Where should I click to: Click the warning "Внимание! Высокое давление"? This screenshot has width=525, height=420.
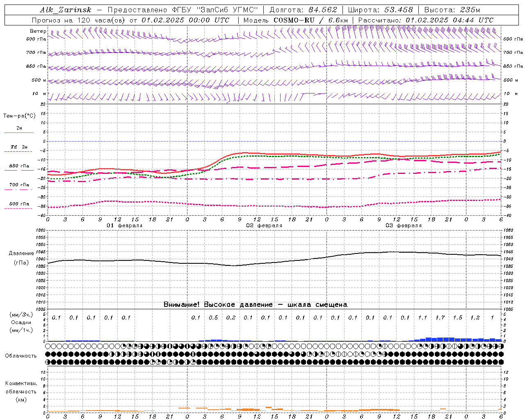point(218,304)
